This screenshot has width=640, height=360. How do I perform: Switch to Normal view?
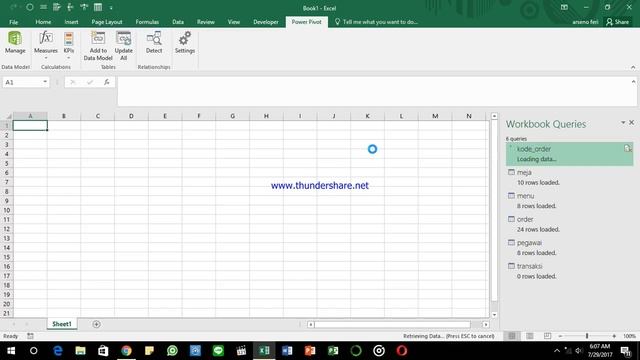pos(512,336)
